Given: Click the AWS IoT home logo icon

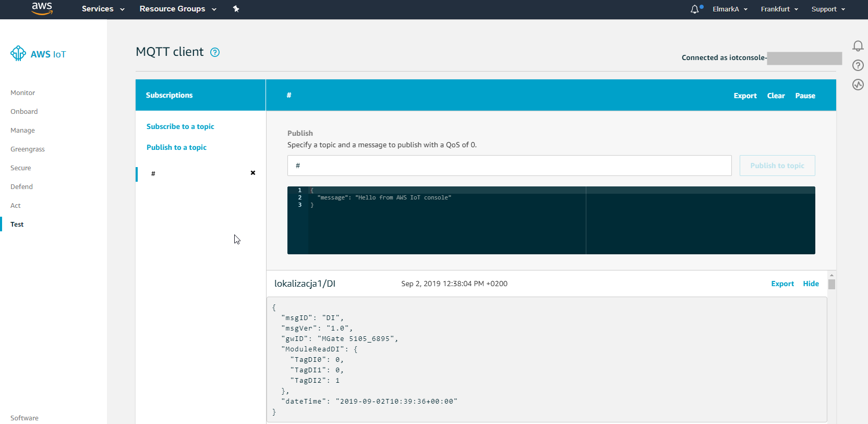Looking at the screenshot, I should pyautogui.click(x=18, y=53).
